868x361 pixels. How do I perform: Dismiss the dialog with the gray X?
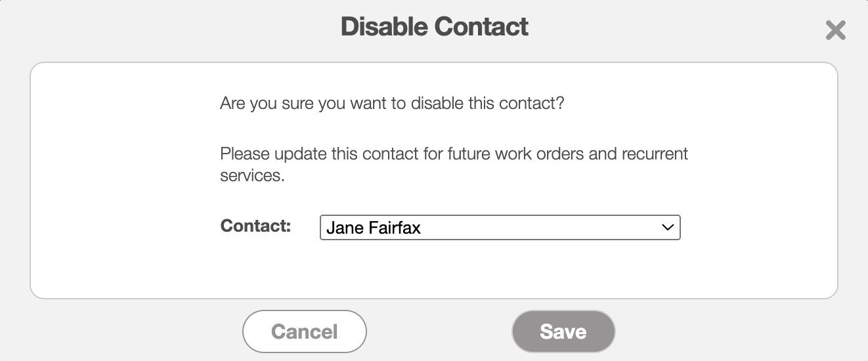click(835, 30)
